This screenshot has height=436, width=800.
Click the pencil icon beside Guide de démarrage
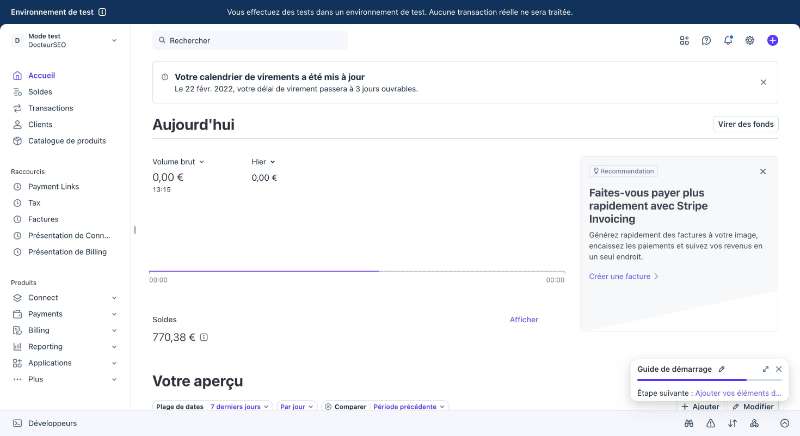721,369
